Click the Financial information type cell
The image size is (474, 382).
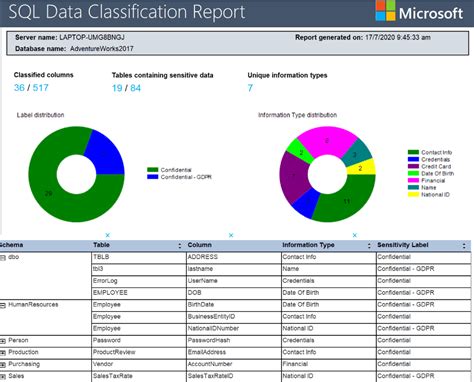click(x=329, y=364)
